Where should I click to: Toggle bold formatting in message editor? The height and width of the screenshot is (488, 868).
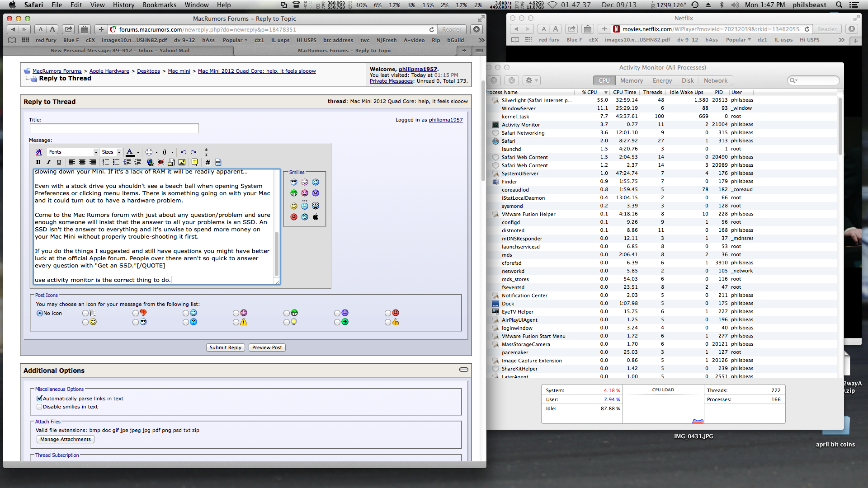click(38, 162)
